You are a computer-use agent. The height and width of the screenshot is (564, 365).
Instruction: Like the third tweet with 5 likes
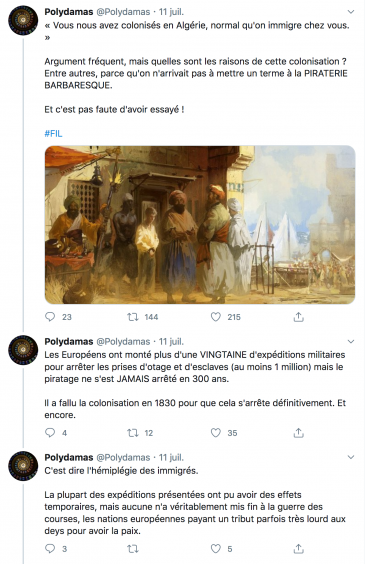[215, 548]
